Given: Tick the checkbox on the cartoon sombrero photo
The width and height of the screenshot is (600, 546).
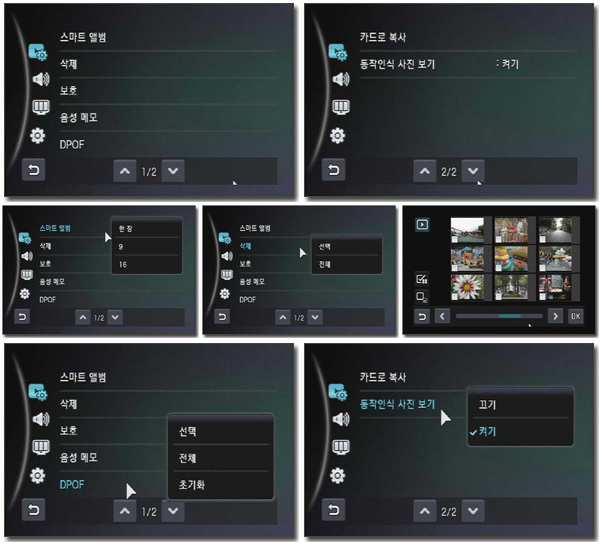Looking at the screenshot, I should point(498,268).
